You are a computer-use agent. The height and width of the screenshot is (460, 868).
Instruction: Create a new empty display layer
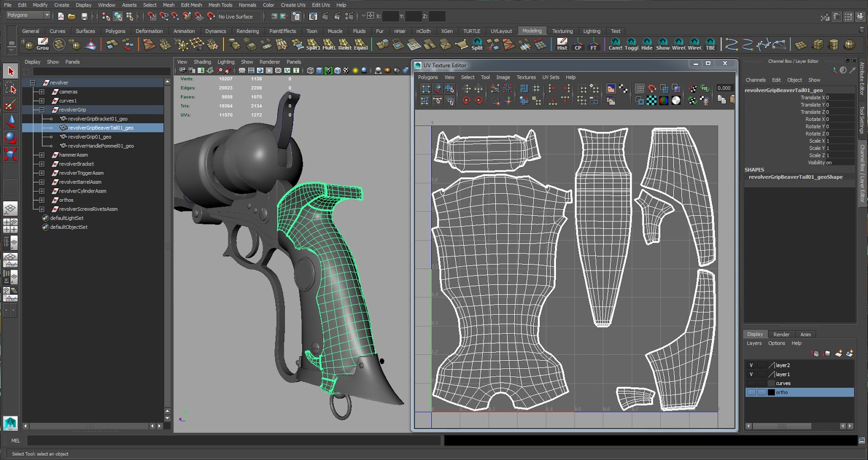click(838, 353)
